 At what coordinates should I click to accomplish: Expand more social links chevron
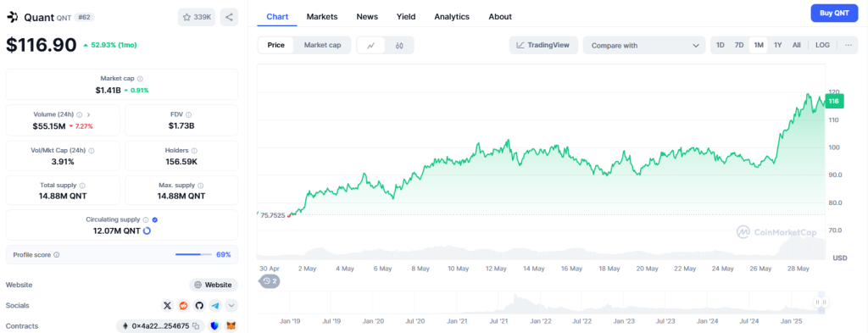[231, 305]
